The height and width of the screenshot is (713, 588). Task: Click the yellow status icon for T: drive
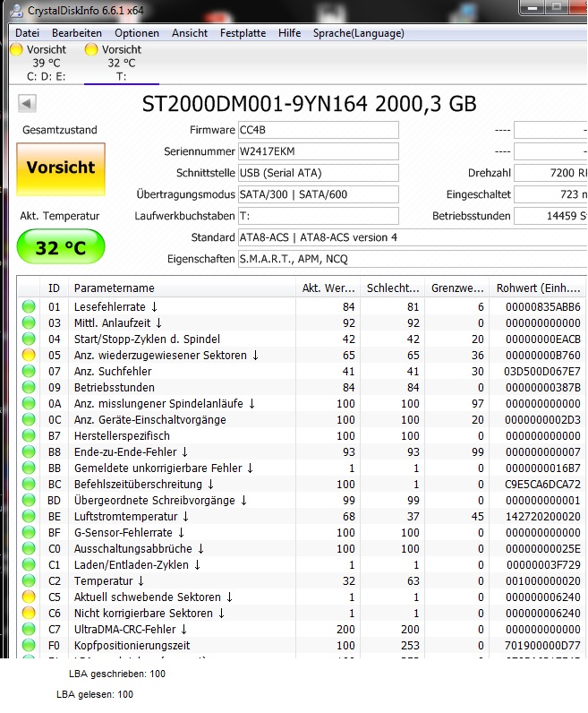click(91, 49)
